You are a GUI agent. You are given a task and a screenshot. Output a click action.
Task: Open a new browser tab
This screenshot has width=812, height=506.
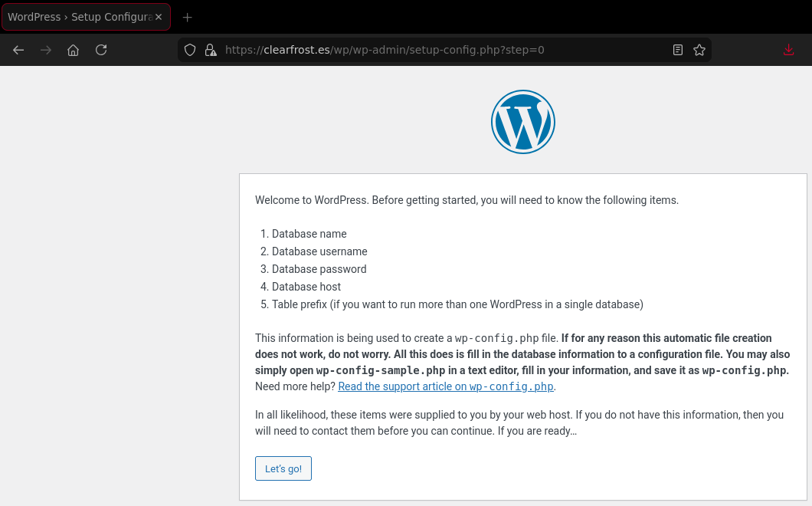click(x=187, y=16)
